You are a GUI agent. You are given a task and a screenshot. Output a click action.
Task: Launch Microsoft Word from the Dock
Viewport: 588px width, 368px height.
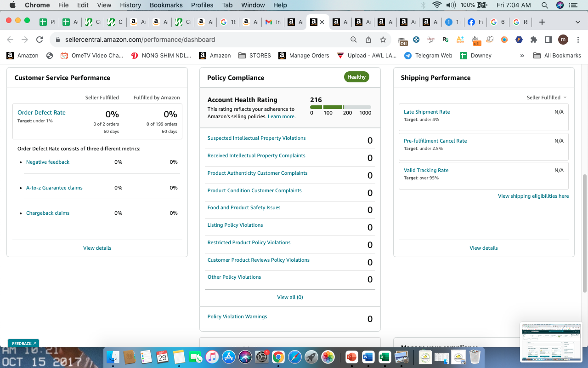point(368,356)
